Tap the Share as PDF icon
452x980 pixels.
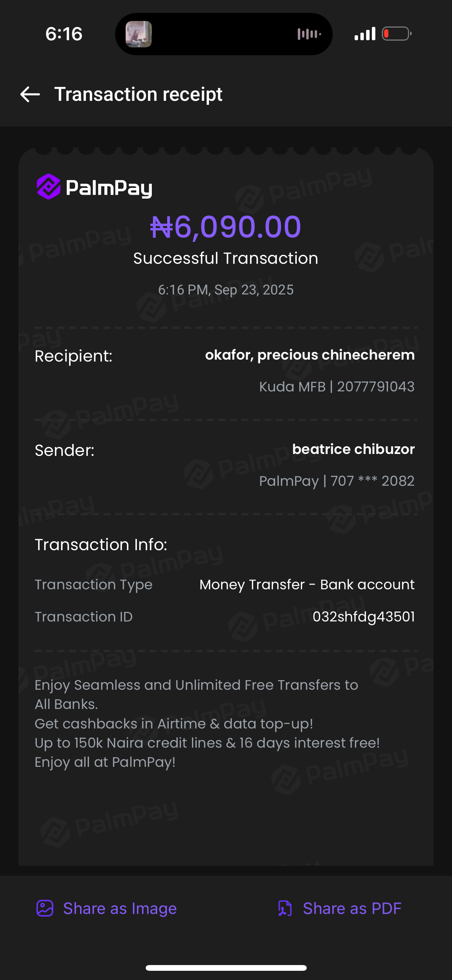[x=285, y=908]
